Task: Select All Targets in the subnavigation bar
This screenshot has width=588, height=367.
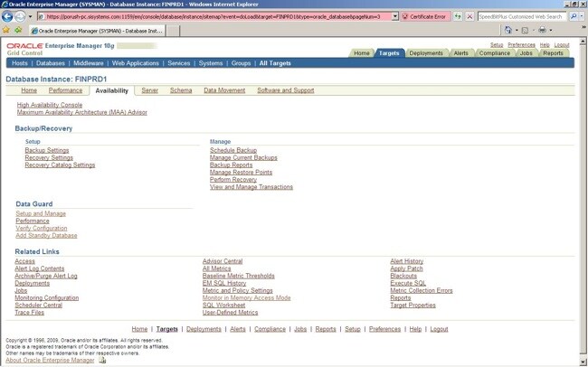Action: pyautogui.click(x=275, y=63)
